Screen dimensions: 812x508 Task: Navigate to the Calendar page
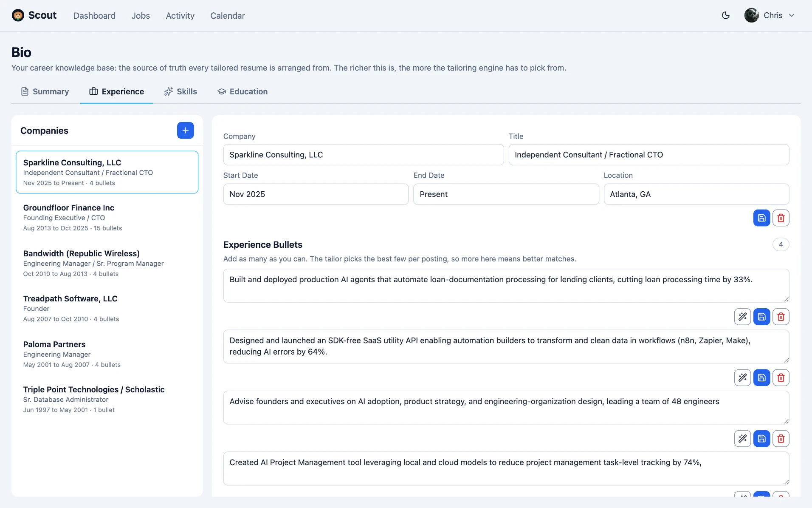click(x=228, y=16)
